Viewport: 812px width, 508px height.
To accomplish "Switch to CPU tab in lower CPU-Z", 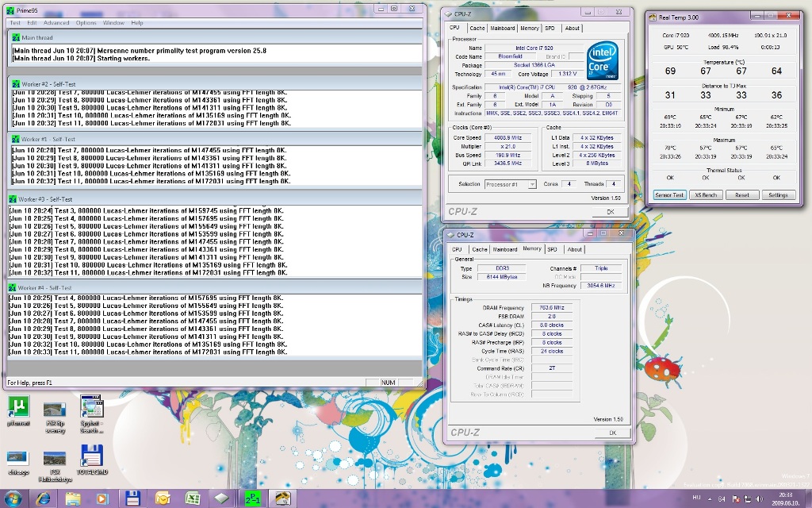I will point(457,250).
